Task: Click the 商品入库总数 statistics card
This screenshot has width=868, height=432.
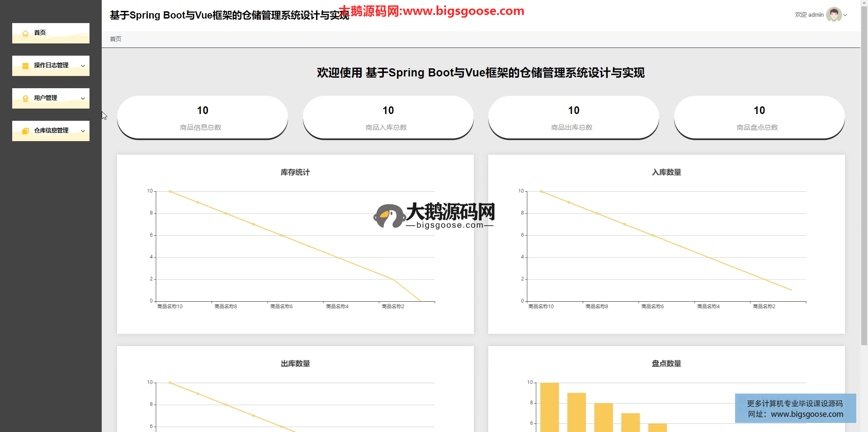Action: pos(388,117)
